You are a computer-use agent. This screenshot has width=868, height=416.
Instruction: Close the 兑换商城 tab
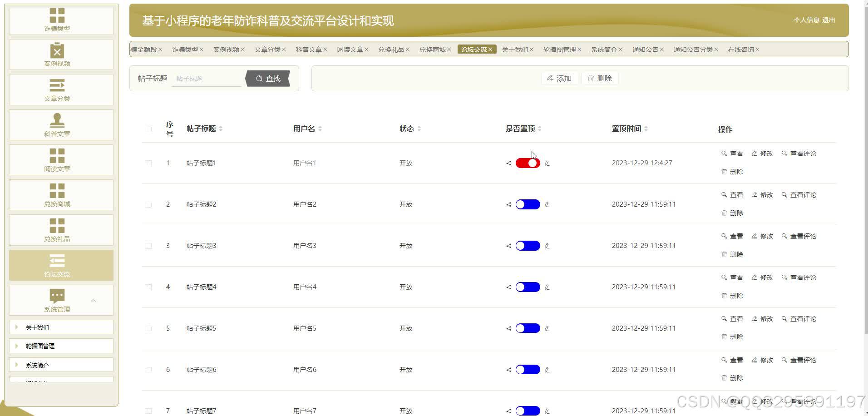449,50
